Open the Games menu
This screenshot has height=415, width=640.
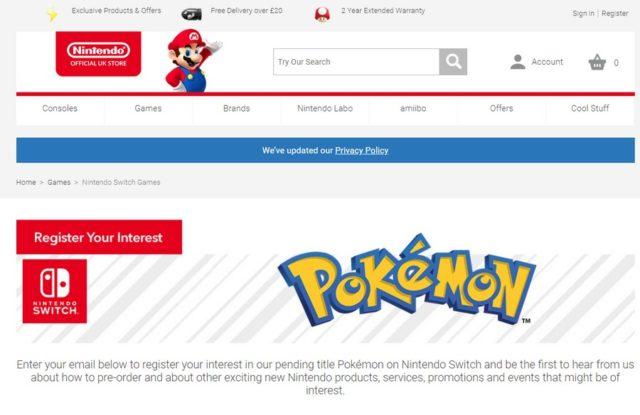148,109
